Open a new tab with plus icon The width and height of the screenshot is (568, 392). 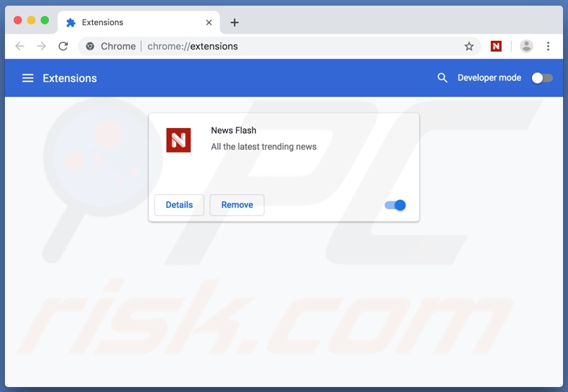pos(234,22)
